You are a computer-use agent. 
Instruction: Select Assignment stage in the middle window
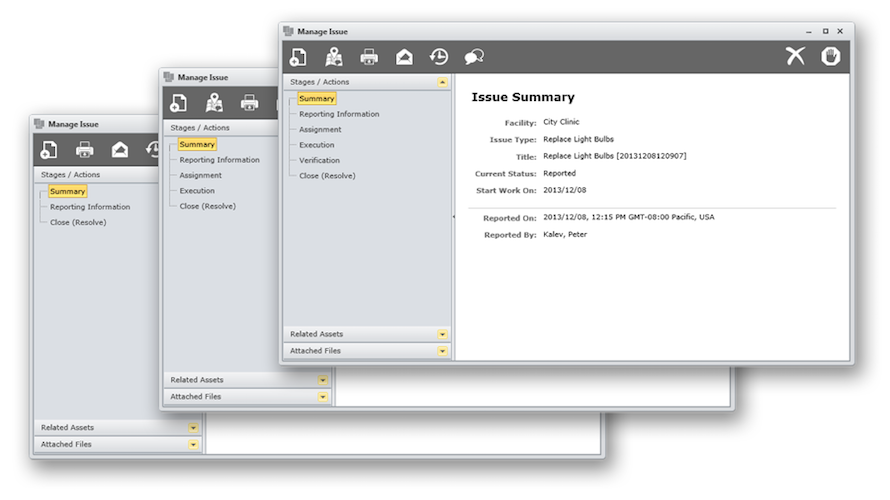pos(200,175)
